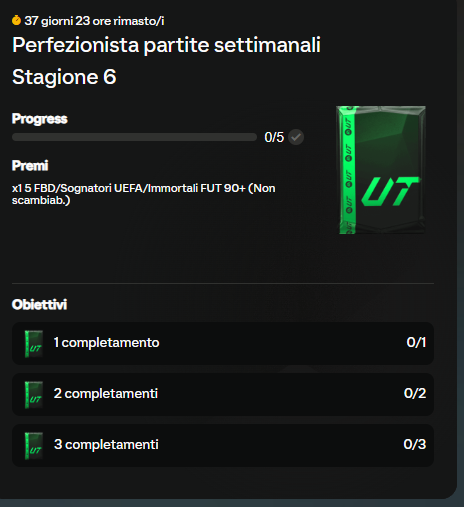Viewport: 464px width, 507px height.
Task: Open the large green UT reward pack
Action: 381,170
